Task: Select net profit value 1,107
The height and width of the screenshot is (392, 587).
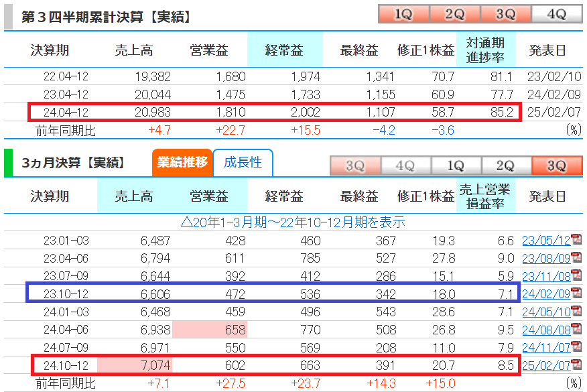Action: pyautogui.click(x=381, y=112)
